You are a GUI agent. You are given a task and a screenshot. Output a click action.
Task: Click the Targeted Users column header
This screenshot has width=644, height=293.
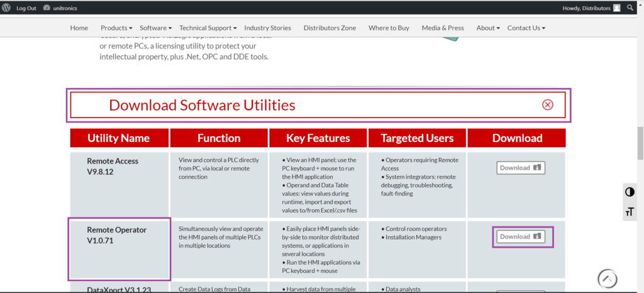point(418,138)
